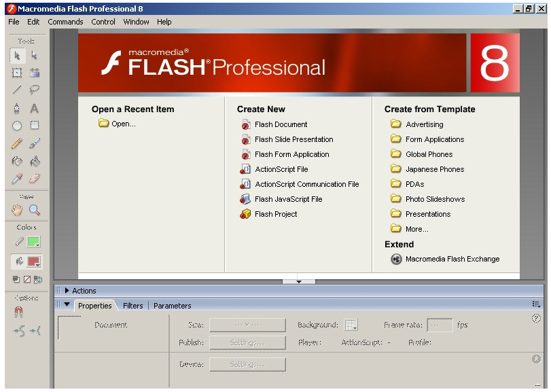Switch to the Filters tab
551x392 pixels.
(x=133, y=306)
